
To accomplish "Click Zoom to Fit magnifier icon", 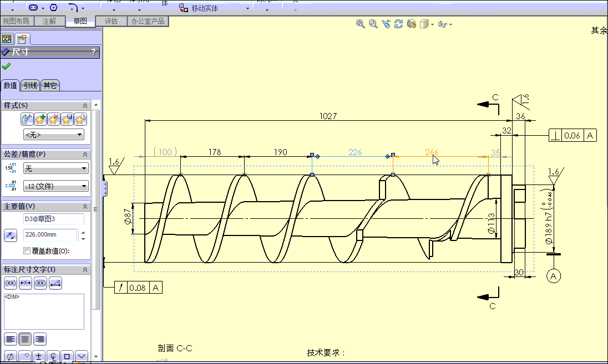I will point(360,24).
